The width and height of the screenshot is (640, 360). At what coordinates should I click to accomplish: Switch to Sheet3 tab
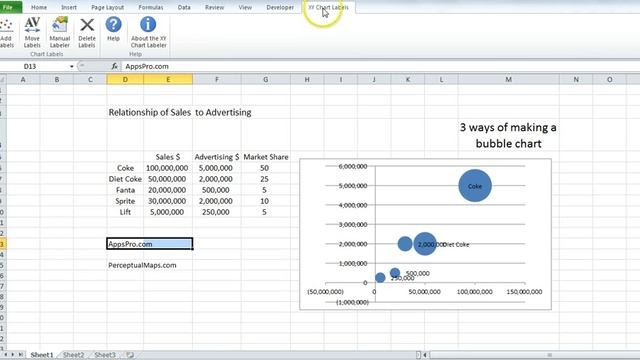105,355
